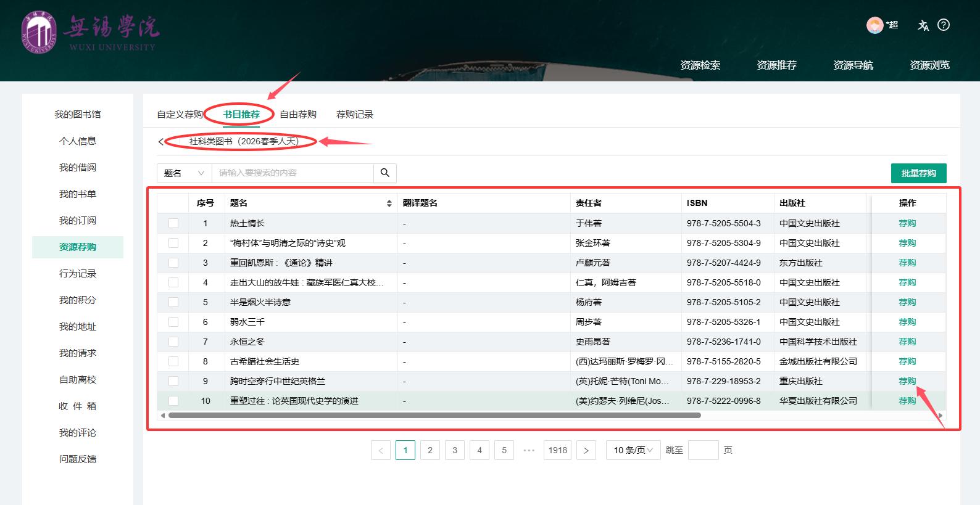Select the checkbox for 永恒之冬
Image resolution: width=980 pixels, height=505 pixels.
point(173,342)
